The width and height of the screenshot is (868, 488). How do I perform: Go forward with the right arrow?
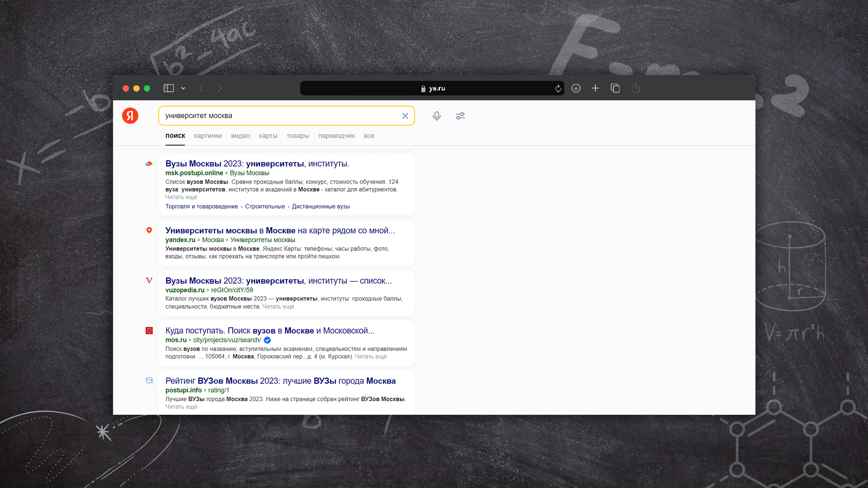[220, 88]
